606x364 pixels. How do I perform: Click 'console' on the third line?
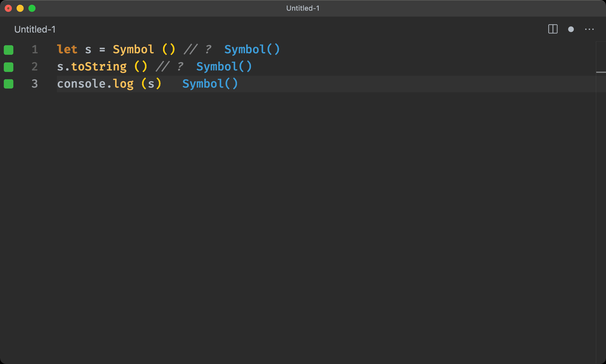coord(81,84)
